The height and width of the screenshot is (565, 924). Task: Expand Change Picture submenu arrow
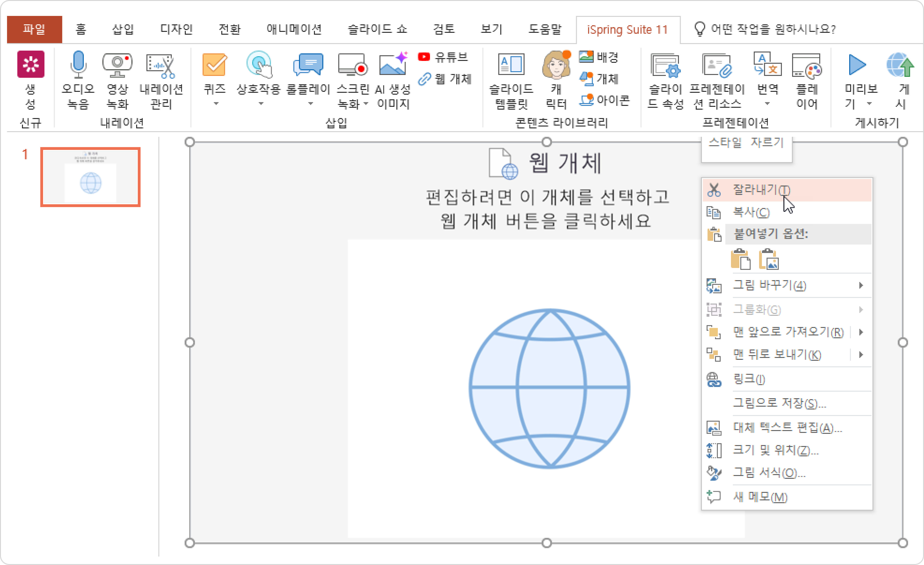861,286
